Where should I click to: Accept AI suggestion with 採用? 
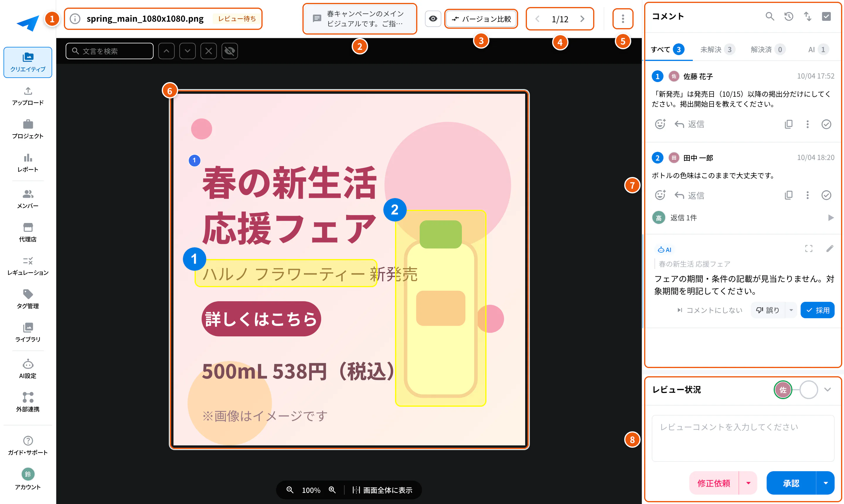pyautogui.click(x=817, y=310)
